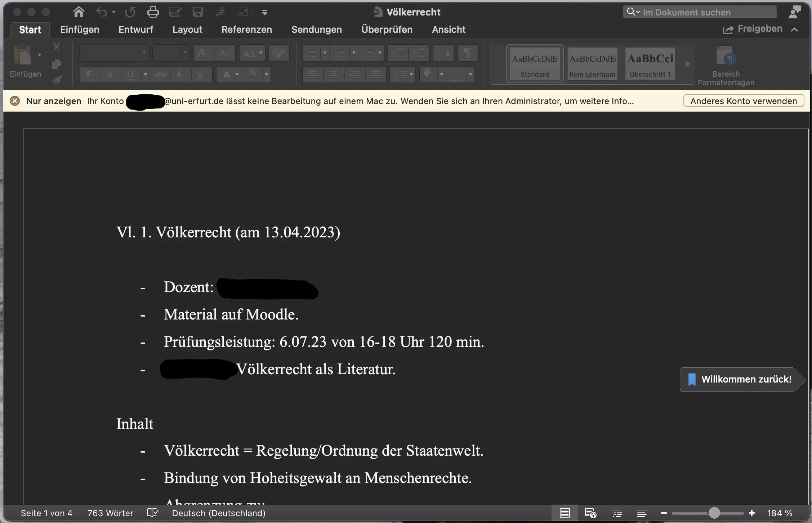
Task: Open the Referenzen tab
Action: click(x=246, y=30)
